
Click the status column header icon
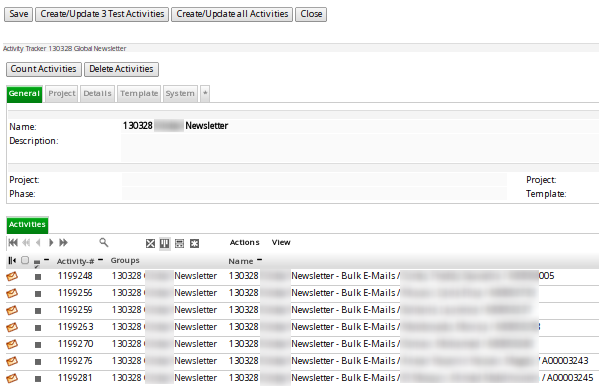point(37,263)
